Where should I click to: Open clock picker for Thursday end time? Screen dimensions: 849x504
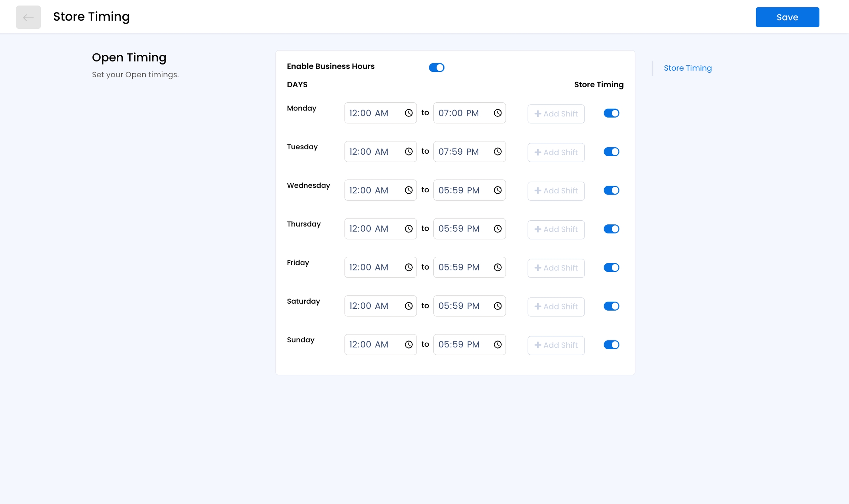[x=497, y=229]
